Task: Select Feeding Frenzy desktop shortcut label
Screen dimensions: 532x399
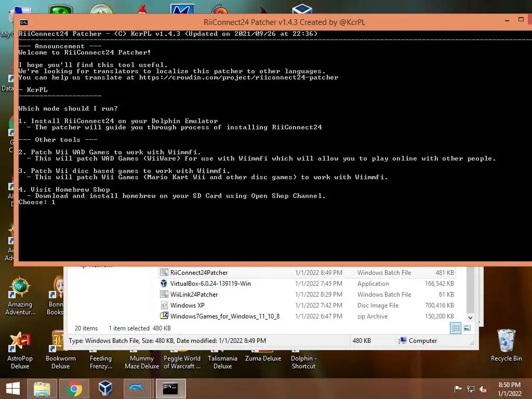Action: pyautogui.click(x=101, y=362)
